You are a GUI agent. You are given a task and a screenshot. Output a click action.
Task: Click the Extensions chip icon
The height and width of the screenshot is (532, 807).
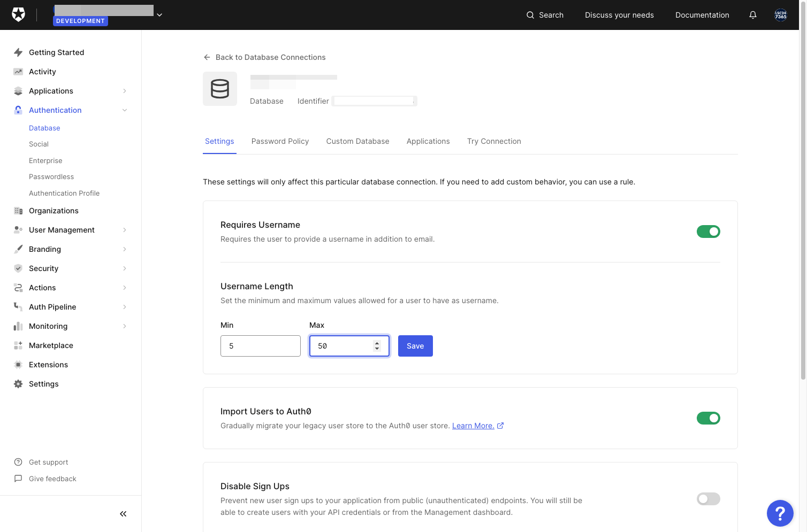point(18,365)
